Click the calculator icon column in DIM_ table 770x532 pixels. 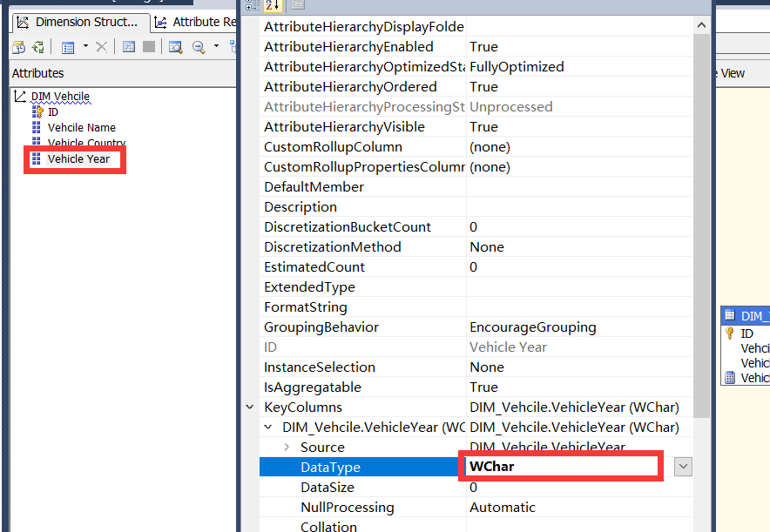730,377
